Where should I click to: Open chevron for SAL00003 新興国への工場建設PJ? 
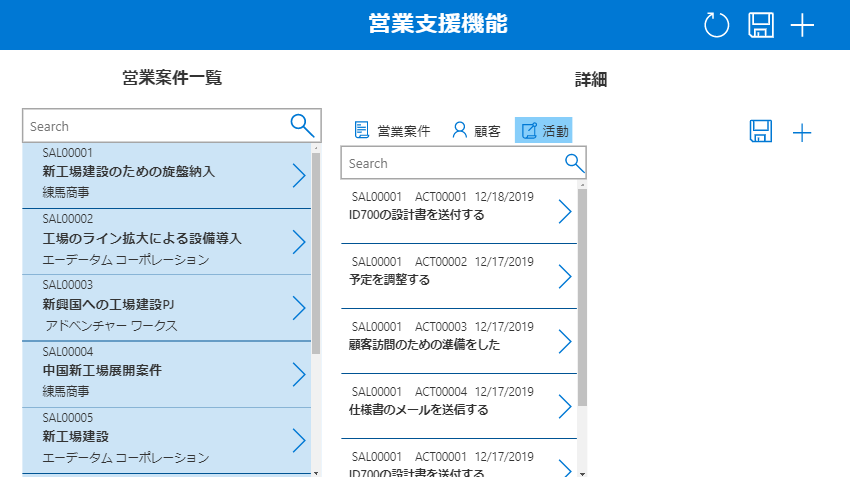coord(299,308)
